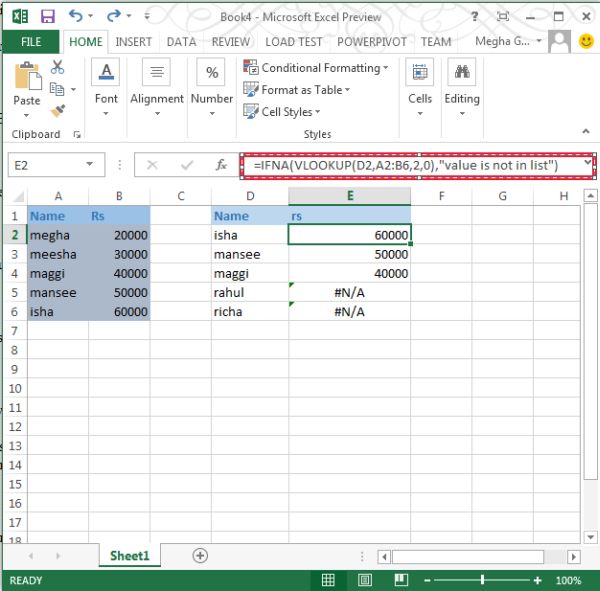
Task: Click the Paste clipboard icon
Action: coord(28,75)
